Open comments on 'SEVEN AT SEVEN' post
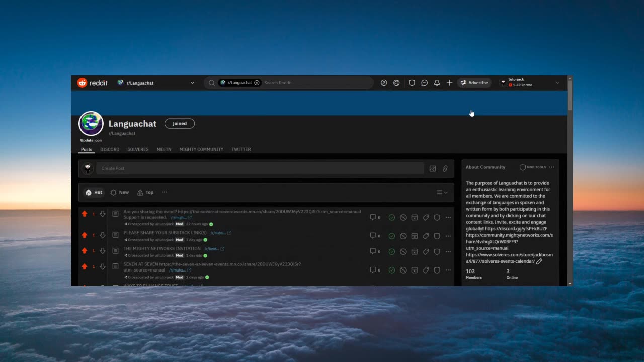644x362 pixels. point(375,269)
